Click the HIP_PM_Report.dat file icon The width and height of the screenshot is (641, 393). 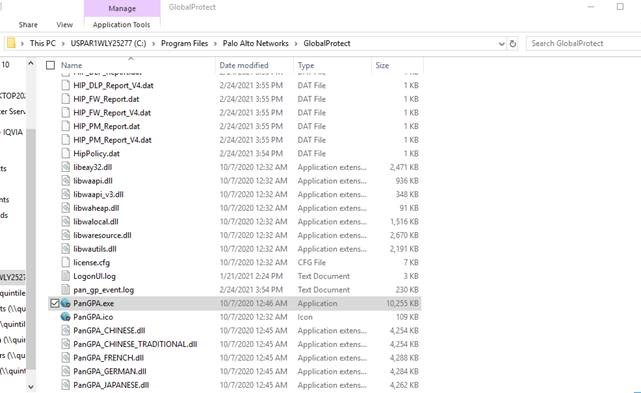tap(65, 126)
